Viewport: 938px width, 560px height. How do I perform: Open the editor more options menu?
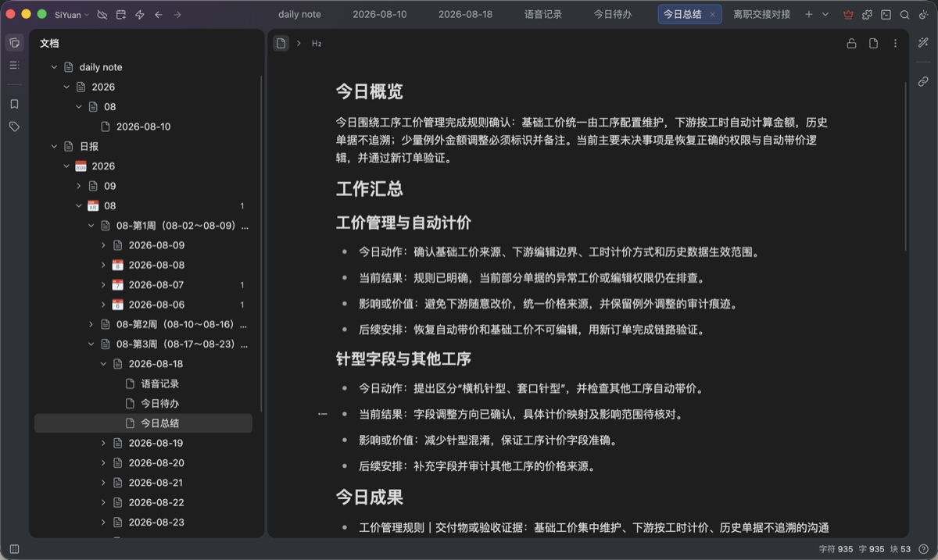pos(895,44)
